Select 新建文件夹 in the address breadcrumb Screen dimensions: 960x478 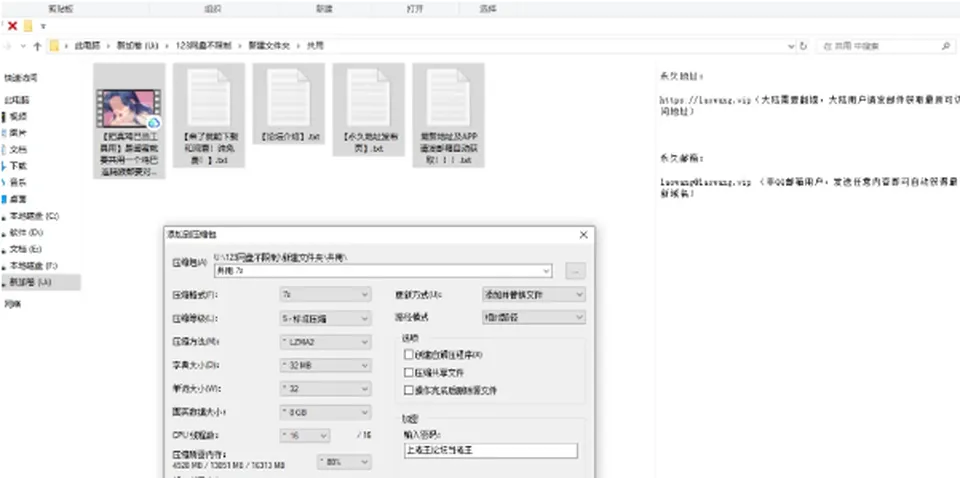point(269,46)
